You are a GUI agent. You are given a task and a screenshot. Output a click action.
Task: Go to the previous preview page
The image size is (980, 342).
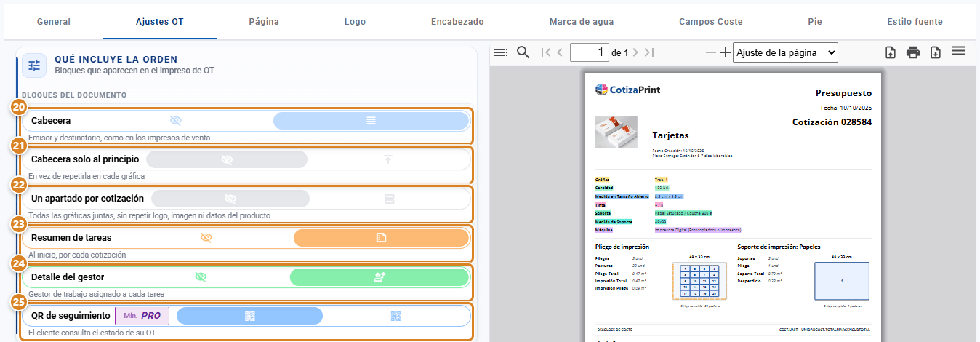(560, 52)
